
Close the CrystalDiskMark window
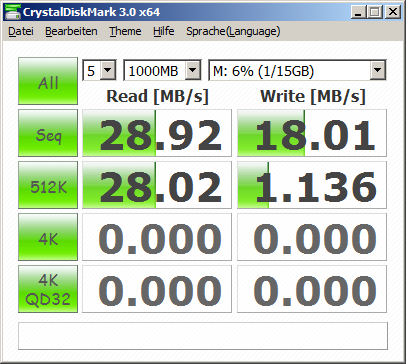(x=393, y=12)
